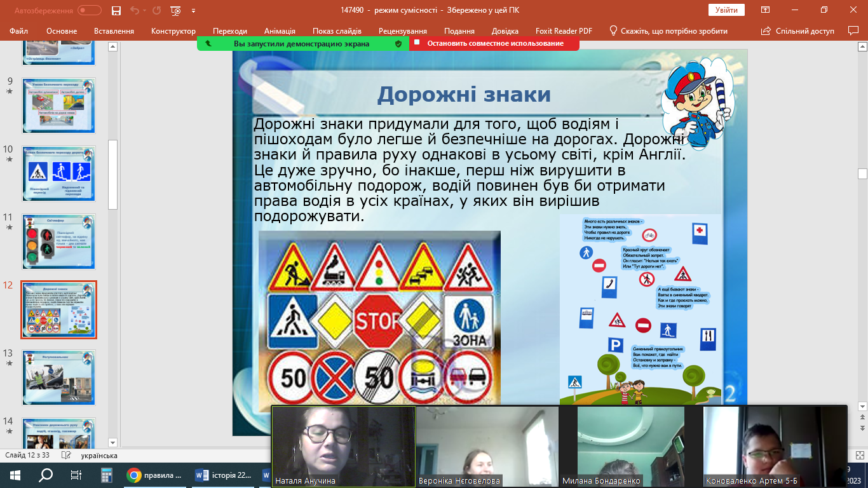The image size is (868, 488).
Task: Click the Save floppy disk icon
Action: [x=116, y=10]
